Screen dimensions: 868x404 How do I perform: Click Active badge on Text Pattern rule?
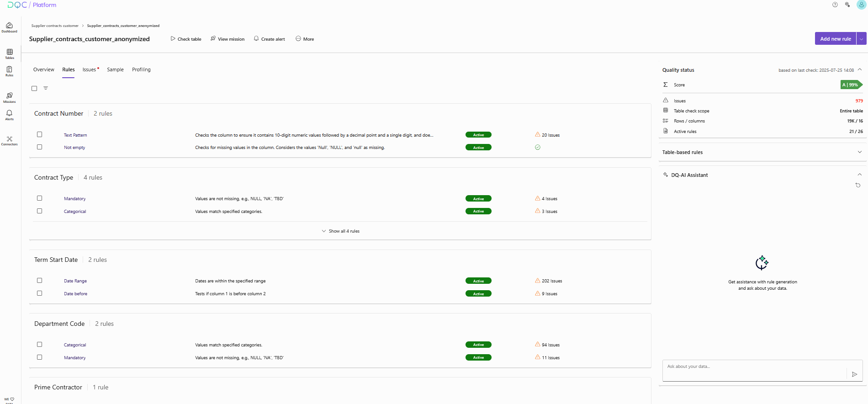pyautogui.click(x=478, y=135)
